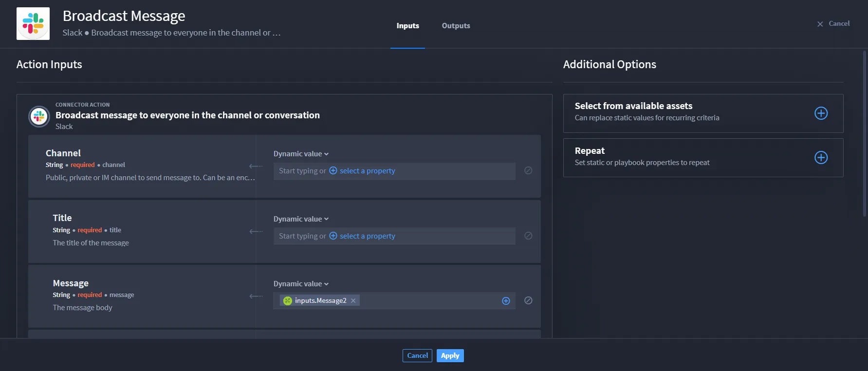Click the Broadcast Message heading
Screen dimensions: 868x371
(124, 16)
